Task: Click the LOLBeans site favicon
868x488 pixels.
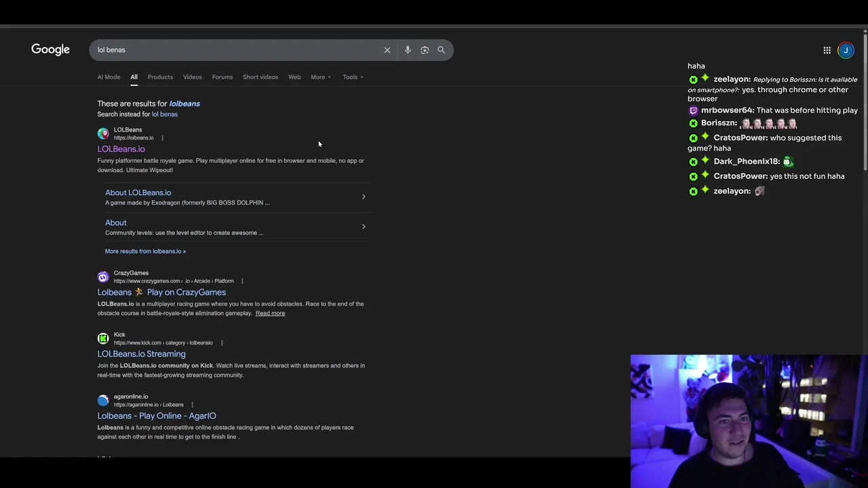Action: 103,134
